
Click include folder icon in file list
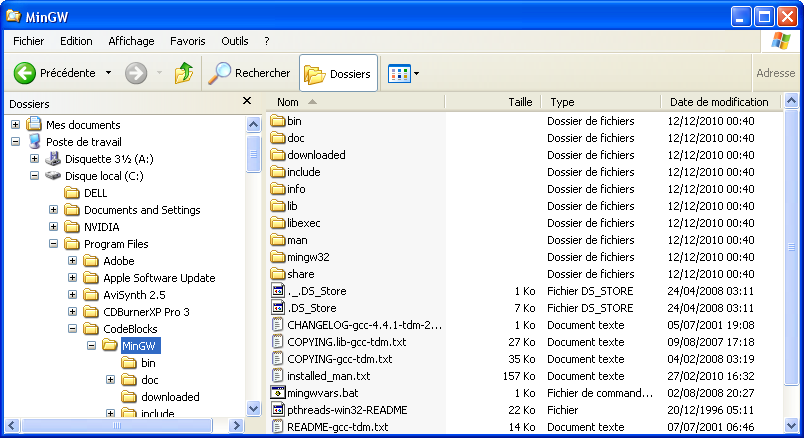[278, 171]
